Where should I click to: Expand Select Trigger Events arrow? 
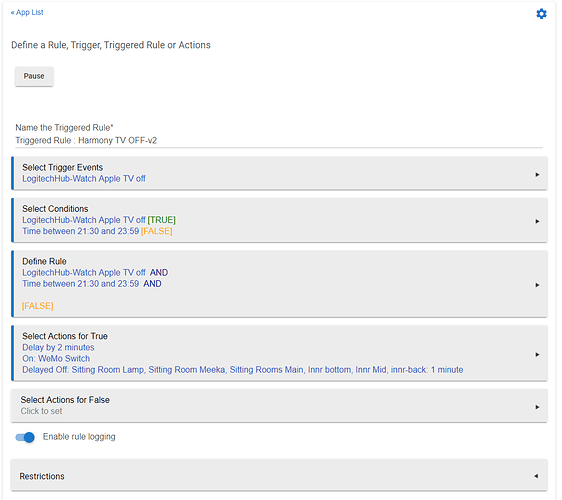tap(537, 175)
